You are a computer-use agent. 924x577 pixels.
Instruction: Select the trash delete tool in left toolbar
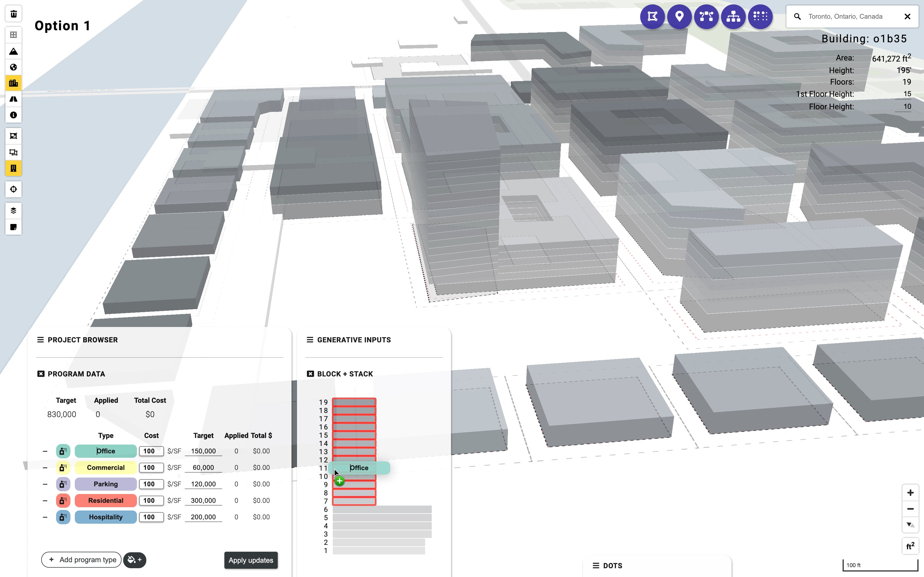pos(14,14)
